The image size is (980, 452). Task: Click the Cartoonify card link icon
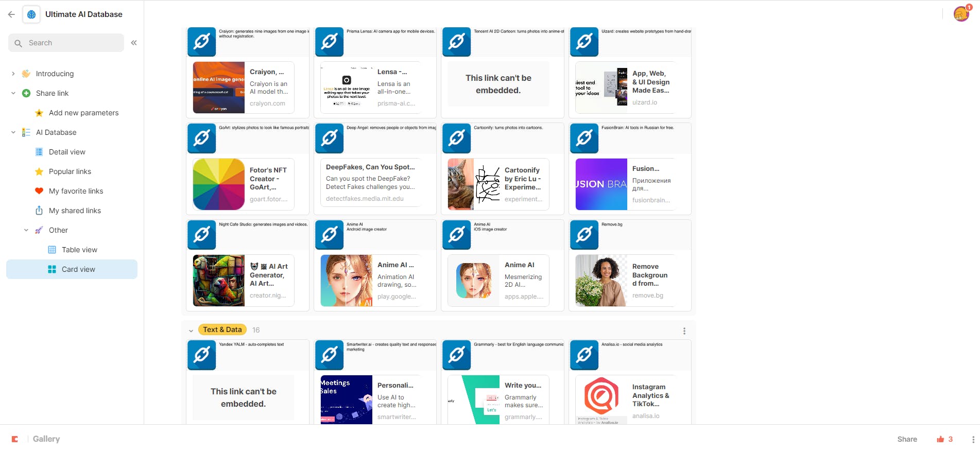click(457, 138)
